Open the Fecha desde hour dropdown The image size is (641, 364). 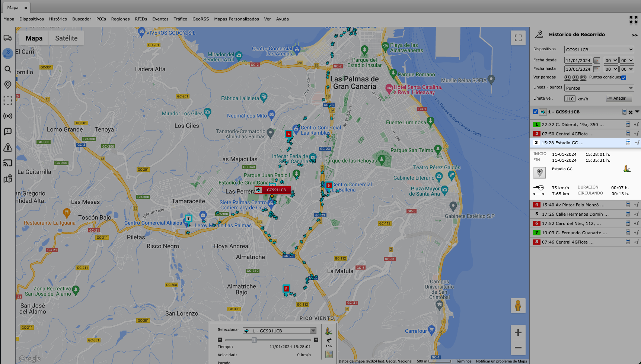611,60
